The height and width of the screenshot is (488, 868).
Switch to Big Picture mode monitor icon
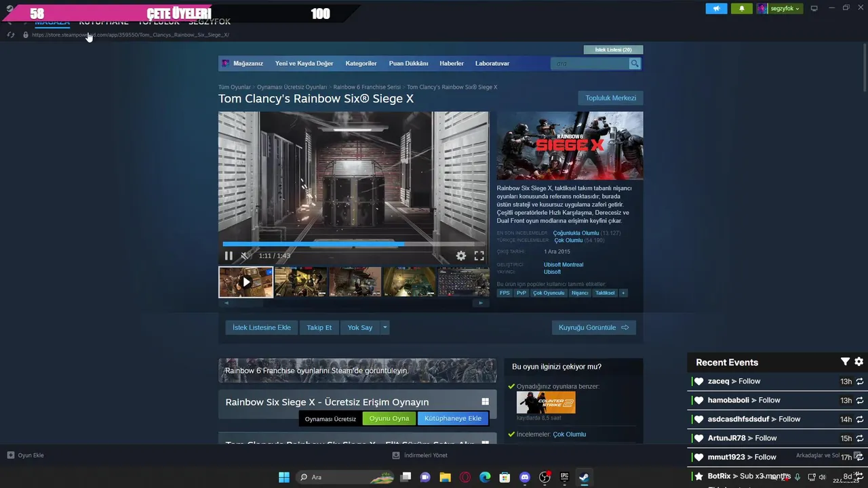(x=814, y=9)
